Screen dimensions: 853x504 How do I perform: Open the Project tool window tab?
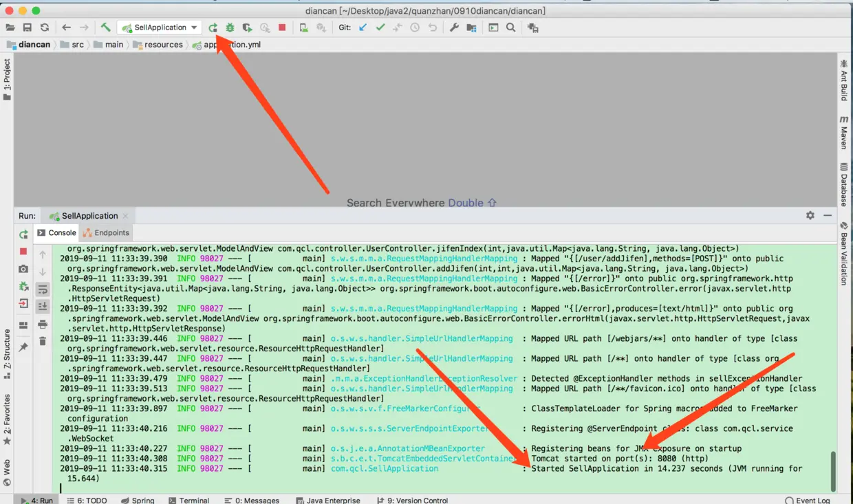(x=7, y=79)
